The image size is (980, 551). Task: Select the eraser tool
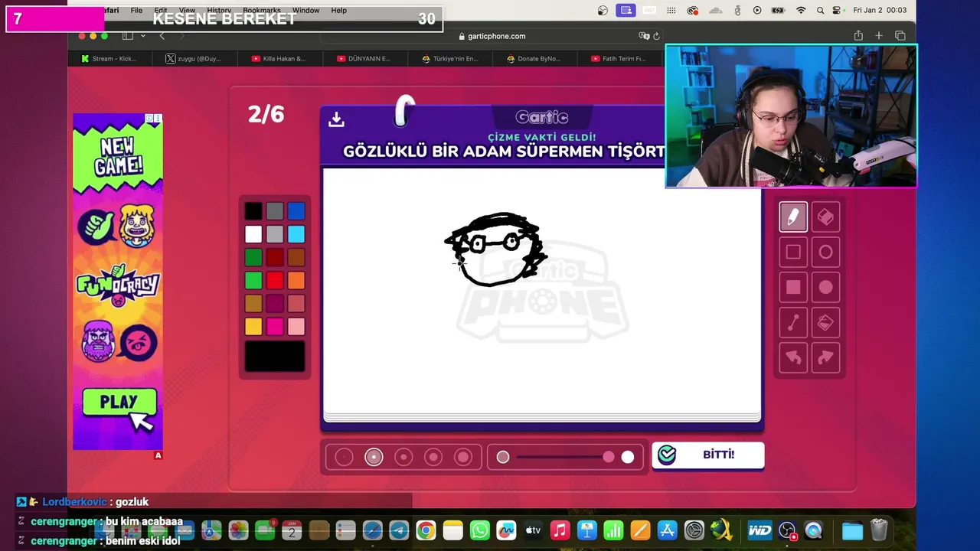click(x=825, y=217)
